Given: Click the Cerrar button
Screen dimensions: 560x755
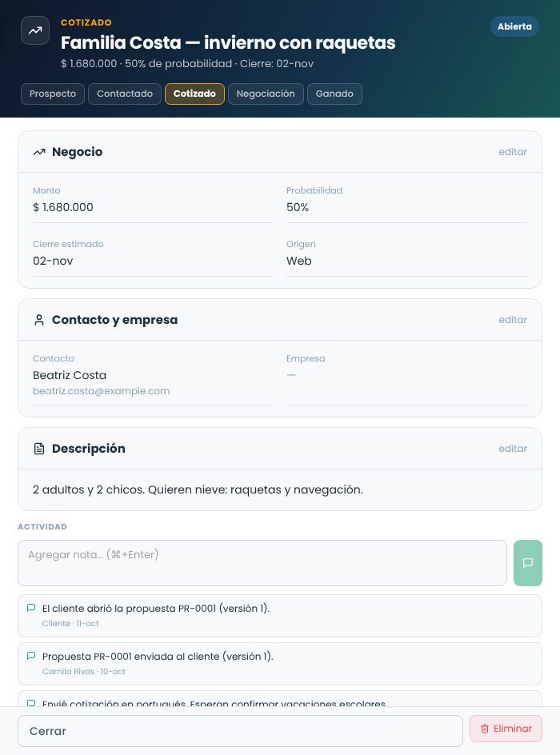Looking at the screenshot, I should pyautogui.click(x=240, y=731).
